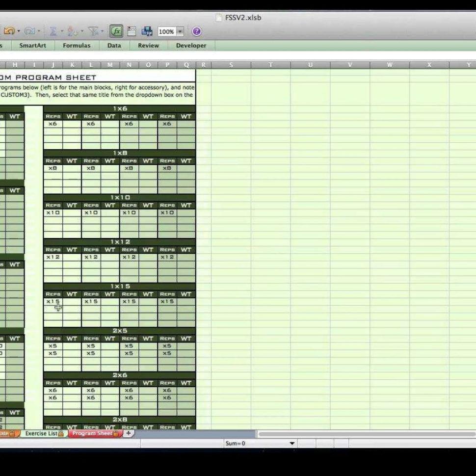Viewport: 476px width, 476px height.
Task: Click the AutoSum dropdown arrow
Action: [x=63, y=31]
